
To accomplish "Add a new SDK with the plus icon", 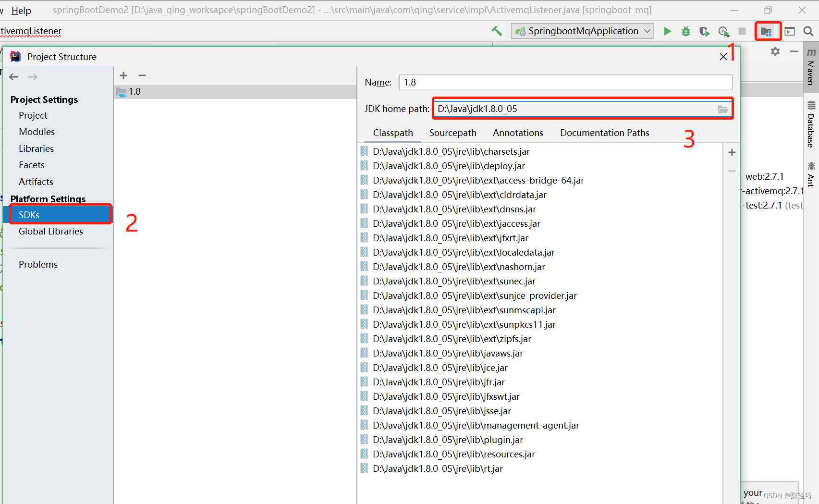I will 123,75.
